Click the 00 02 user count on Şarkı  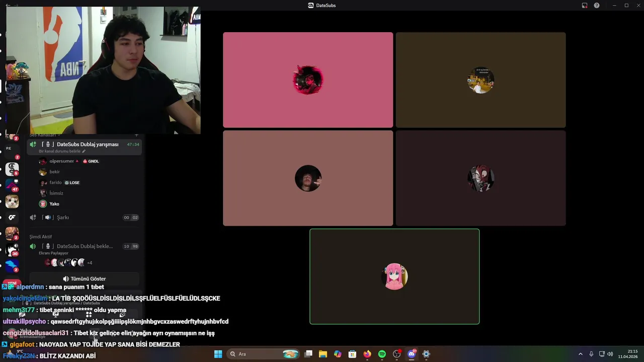pos(131,217)
